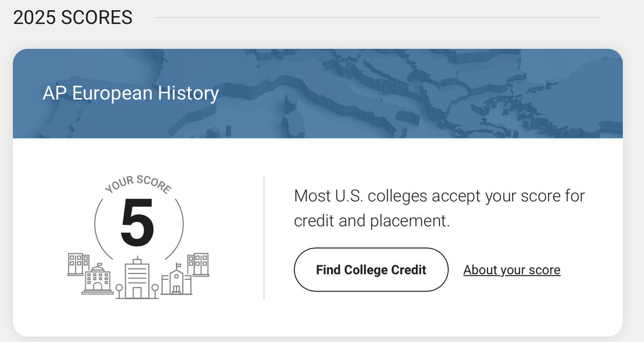Click the schoolhouse icon with flag on right
Viewport: 644px width, 342px height.
pos(177,279)
